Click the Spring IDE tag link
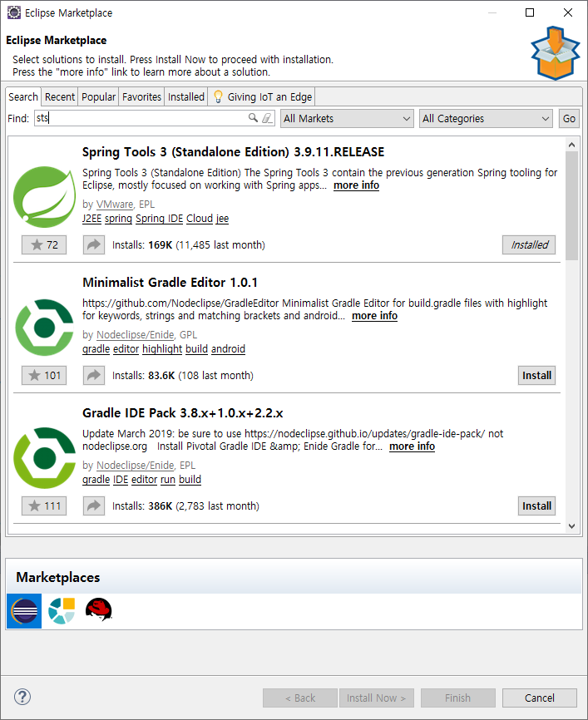The image size is (588, 720). click(x=160, y=219)
